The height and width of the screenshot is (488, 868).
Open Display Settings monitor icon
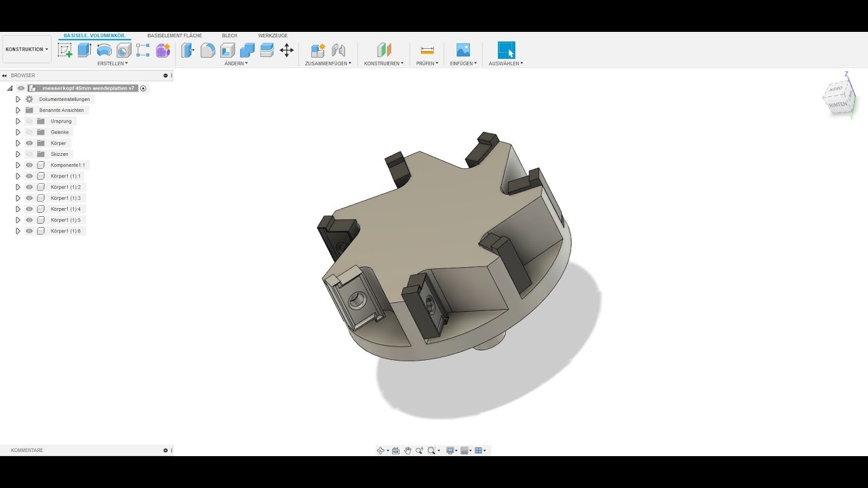(450, 451)
